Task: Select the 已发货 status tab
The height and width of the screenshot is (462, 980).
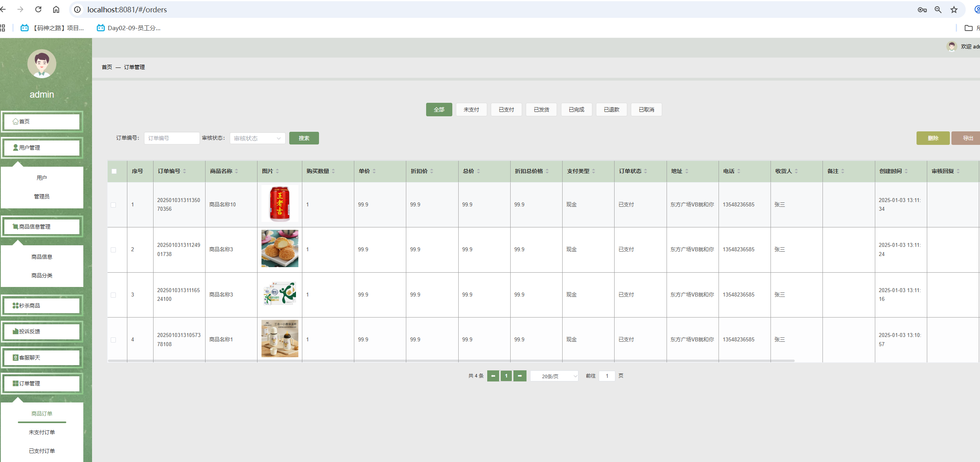Action: 541,110
